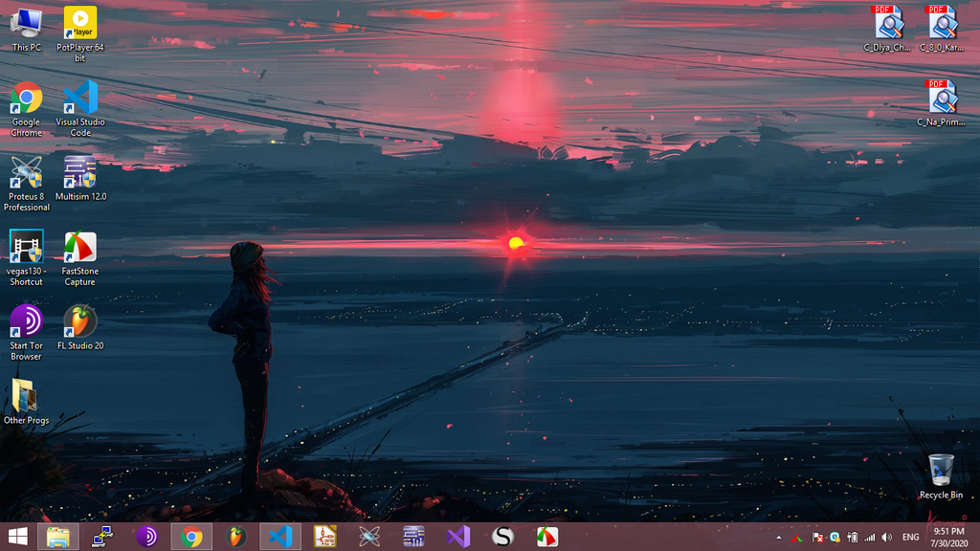Select Multisim 12.0 desktop shortcut
The image size is (980, 551).
point(80,179)
